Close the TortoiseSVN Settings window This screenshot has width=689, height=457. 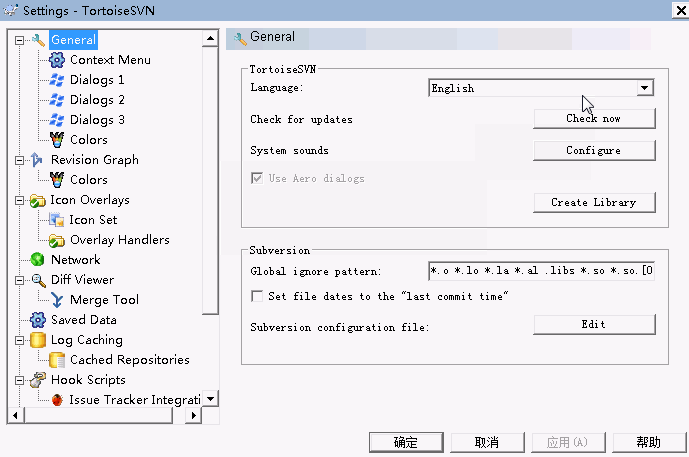tap(681, 10)
